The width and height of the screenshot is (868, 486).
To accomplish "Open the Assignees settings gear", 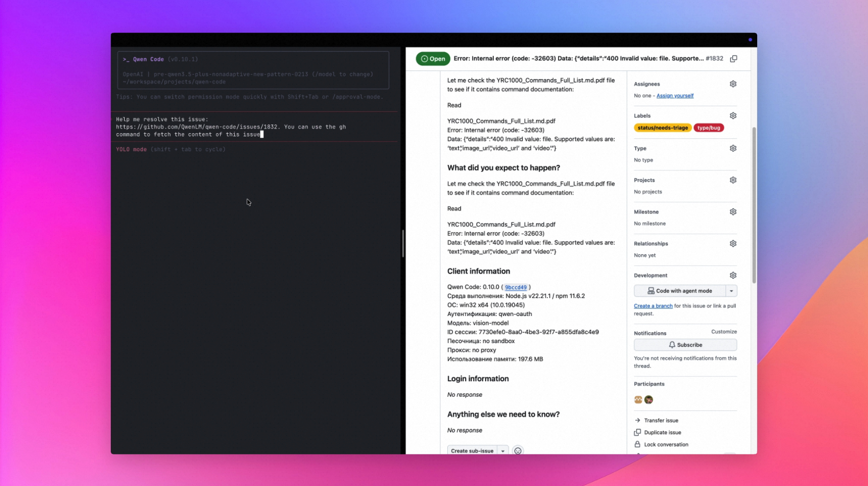I will 733,83.
